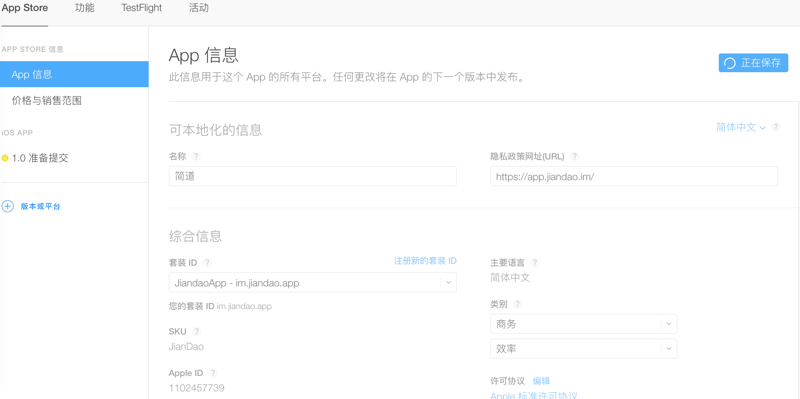Open the TestFlight tab
This screenshot has height=399, width=800.
[x=141, y=8]
